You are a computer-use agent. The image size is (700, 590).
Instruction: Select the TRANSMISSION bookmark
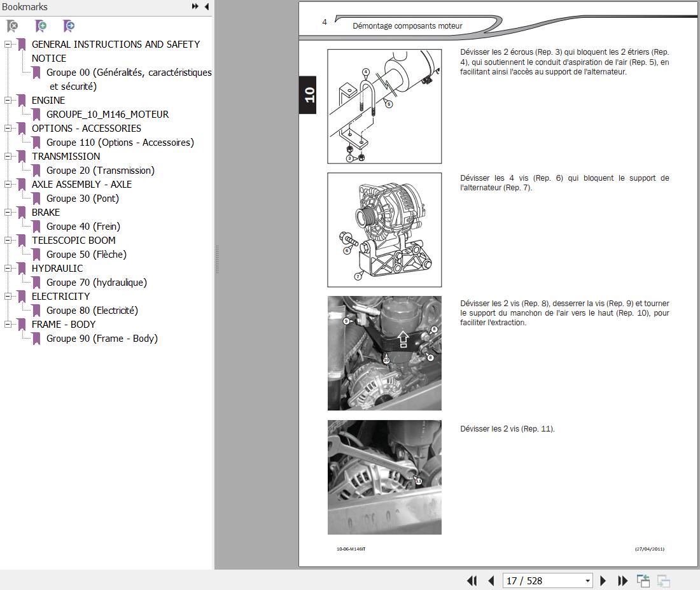[x=66, y=157]
